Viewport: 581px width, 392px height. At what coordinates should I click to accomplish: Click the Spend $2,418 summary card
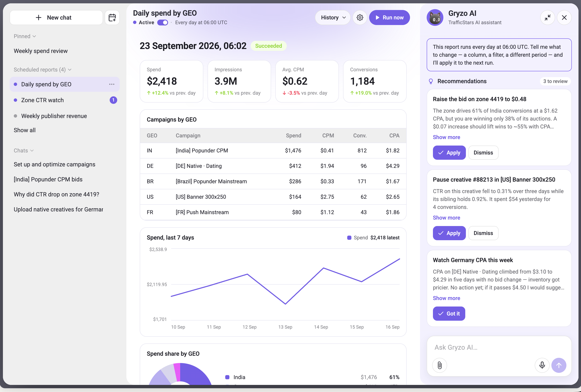click(171, 81)
